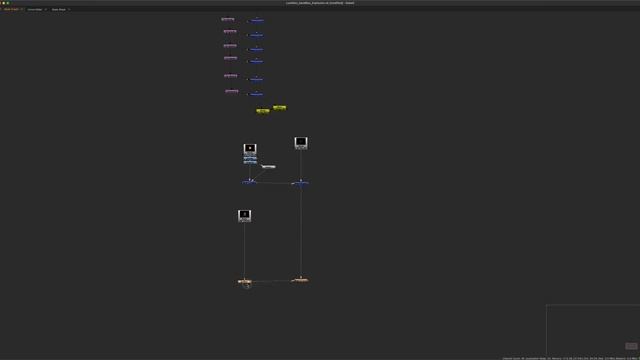
Task: Select the fourth pink node from the top
Action: pyautogui.click(x=230, y=58)
